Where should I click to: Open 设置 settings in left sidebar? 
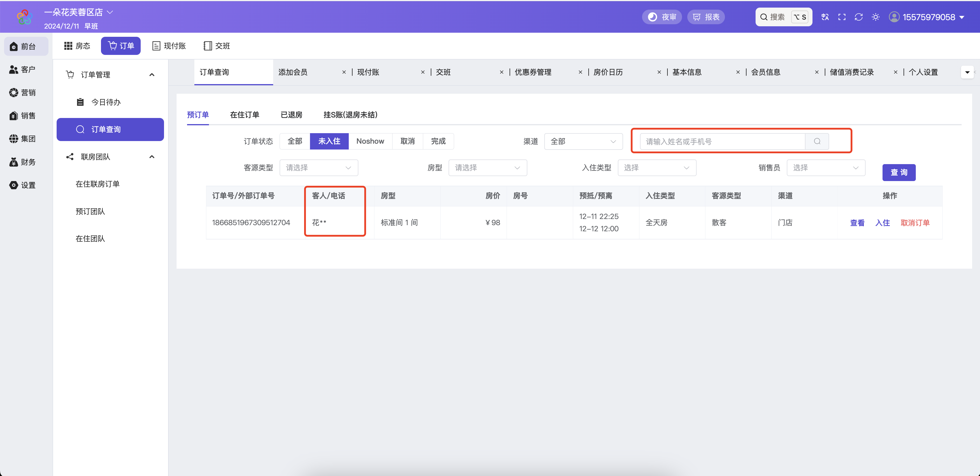[23, 185]
